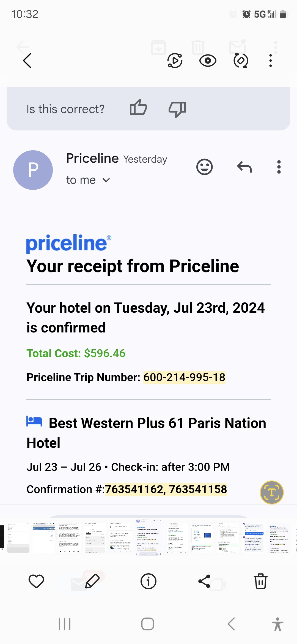Tap the highlighted confirmation numbers

tap(166, 489)
